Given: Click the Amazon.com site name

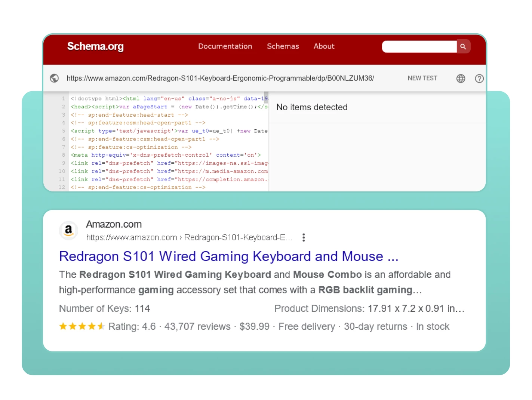Looking at the screenshot, I should [x=114, y=224].
